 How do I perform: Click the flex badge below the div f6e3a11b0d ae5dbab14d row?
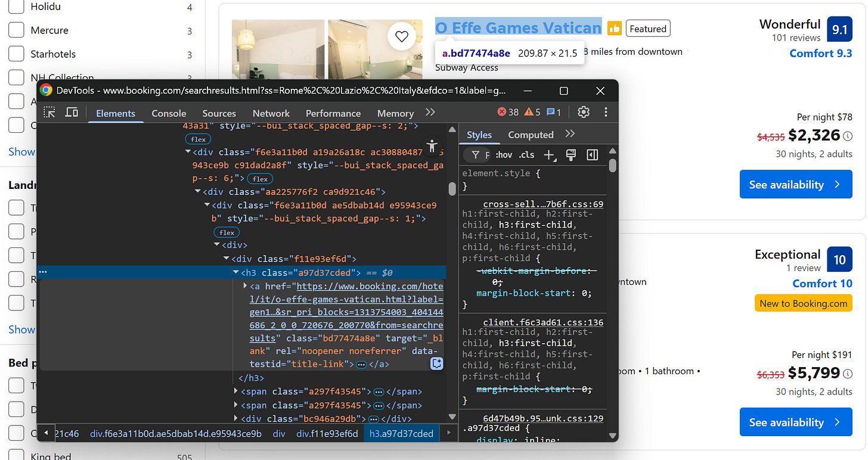tap(227, 232)
